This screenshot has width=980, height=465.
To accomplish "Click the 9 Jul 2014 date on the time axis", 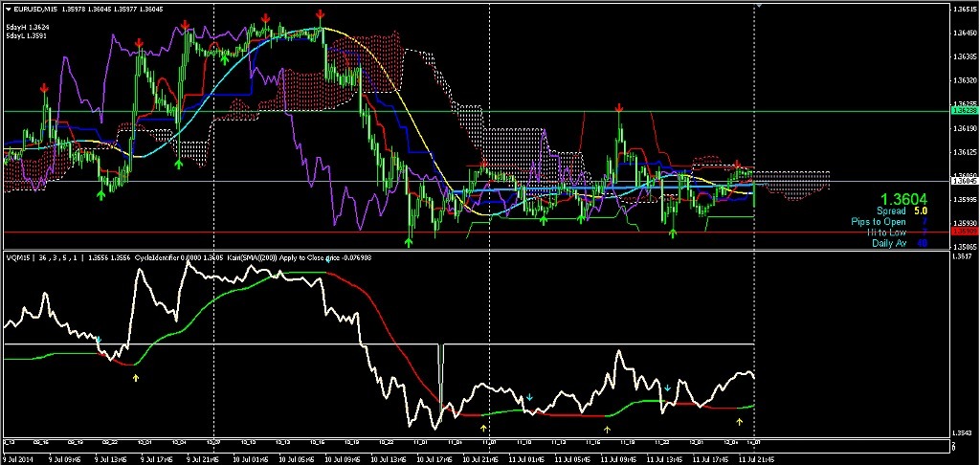I will [17, 459].
